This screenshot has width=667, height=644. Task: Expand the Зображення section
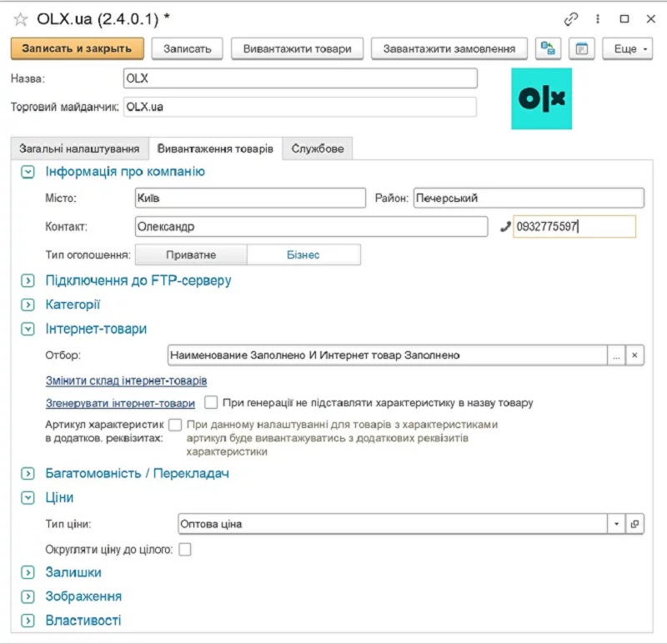pos(28,596)
